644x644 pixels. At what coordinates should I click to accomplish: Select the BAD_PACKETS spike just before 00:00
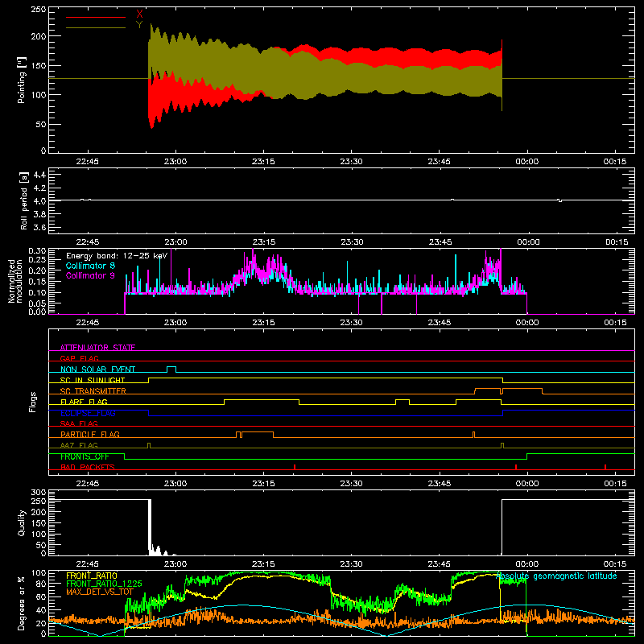tap(516, 467)
